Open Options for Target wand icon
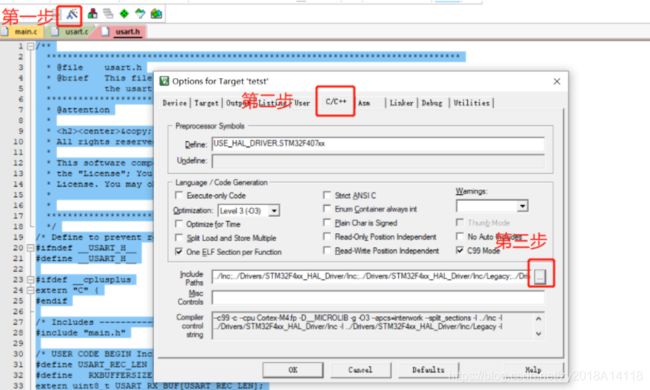Viewport: 650px width, 390px height. pos(72,15)
